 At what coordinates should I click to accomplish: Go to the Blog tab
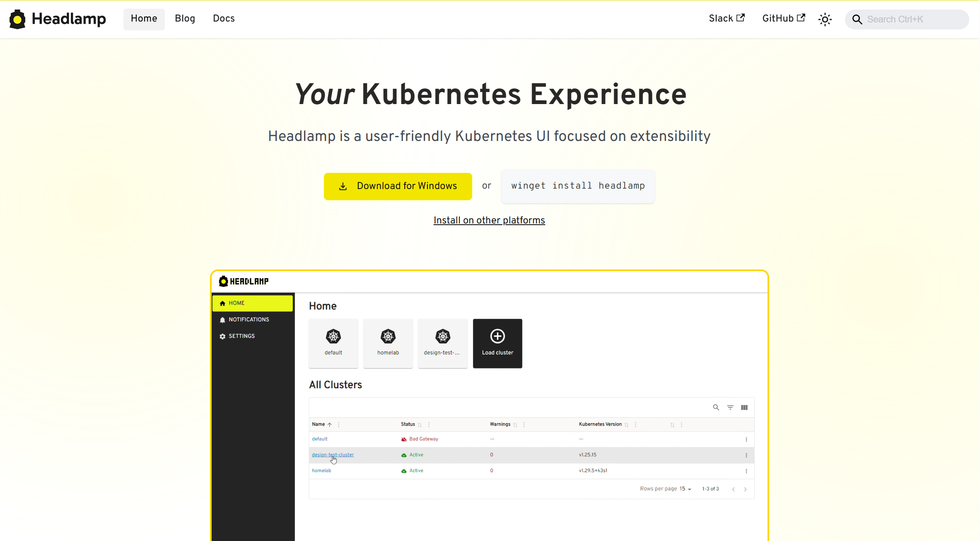click(x=185, y=19)
